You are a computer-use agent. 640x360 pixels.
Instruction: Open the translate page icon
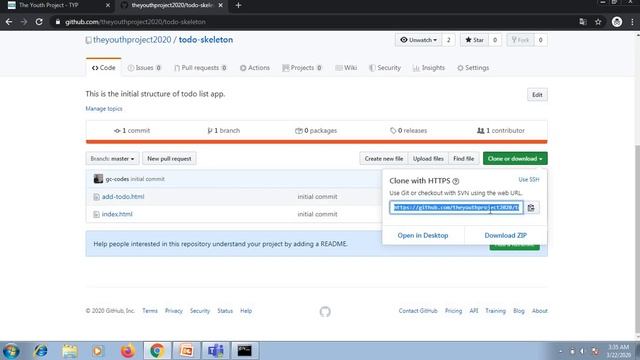pyautogui.click(x=583, y=22)
